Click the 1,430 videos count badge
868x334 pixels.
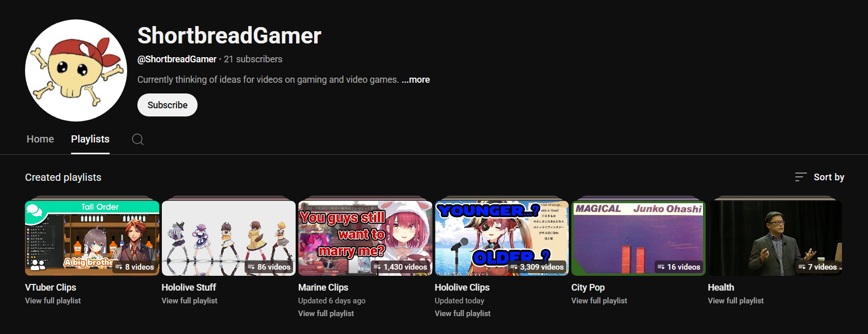pos(400,267)
